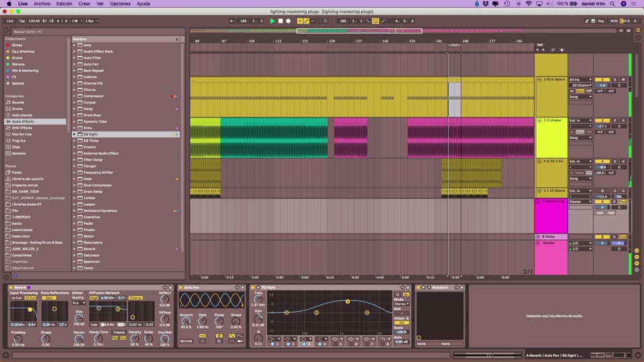
Task: Click the Wi-Fi icon in the macOS menu bar
Action: click(x=529, y=4)
